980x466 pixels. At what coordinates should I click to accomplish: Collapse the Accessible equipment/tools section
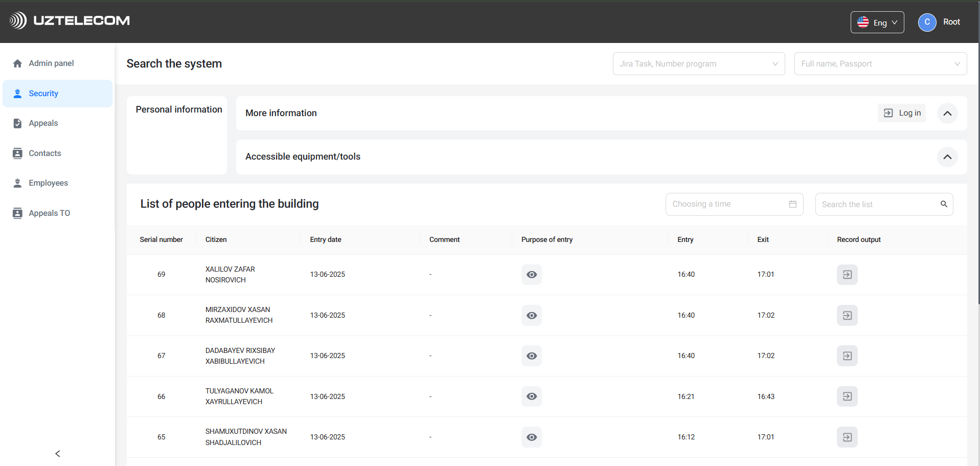(947, 157)
